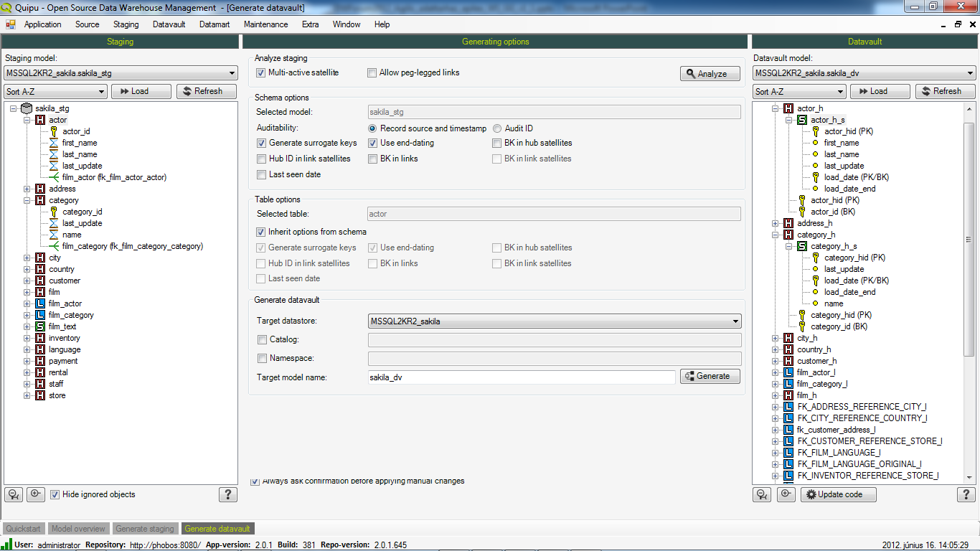The image size is (980, 551).
Task: Click the satellite icon beside actor_h_s
Action: point(802,120)
